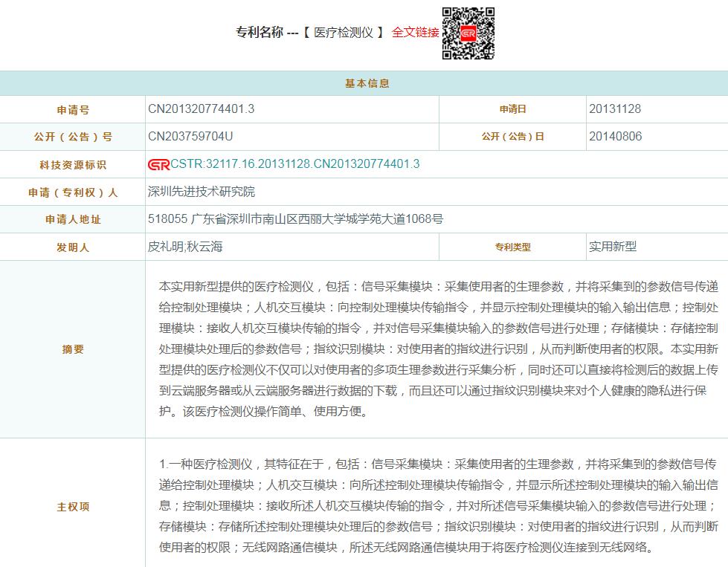The width and height of the screenshot is (728, 567).
Task: Click the applicant address starting with 518055
Action: pyautogui.click(x=296, y=219)
